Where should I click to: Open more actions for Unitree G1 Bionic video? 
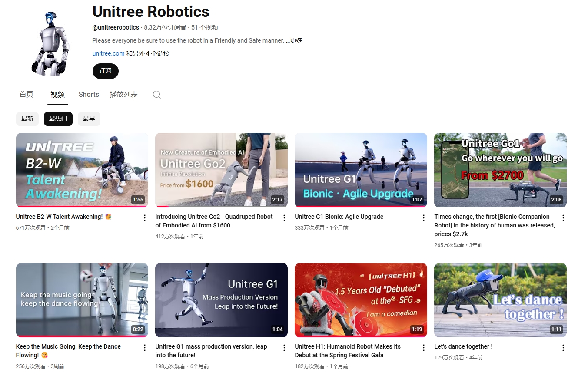pyautogui.click(x=424, y=218)
